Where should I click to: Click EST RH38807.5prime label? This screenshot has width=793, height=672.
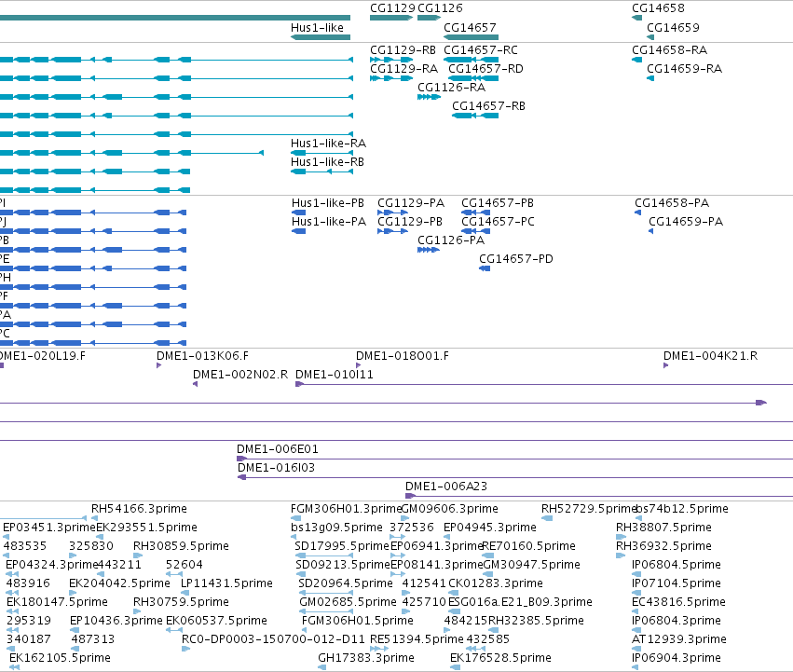coord(664,528)
